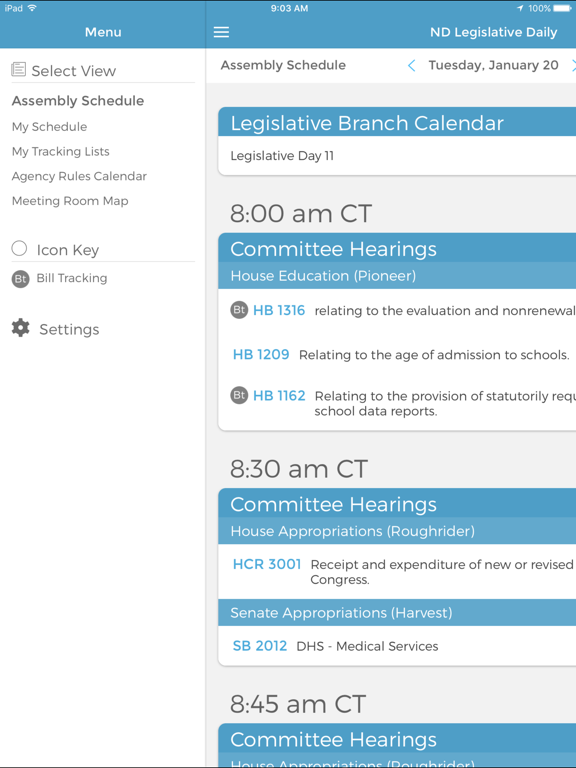Open bill HB 1209 link

(261, 354)
